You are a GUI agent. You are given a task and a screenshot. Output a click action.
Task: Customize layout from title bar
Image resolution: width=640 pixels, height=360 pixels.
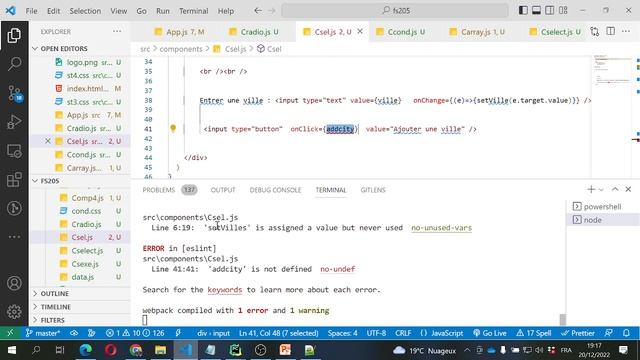coord(563,10)
